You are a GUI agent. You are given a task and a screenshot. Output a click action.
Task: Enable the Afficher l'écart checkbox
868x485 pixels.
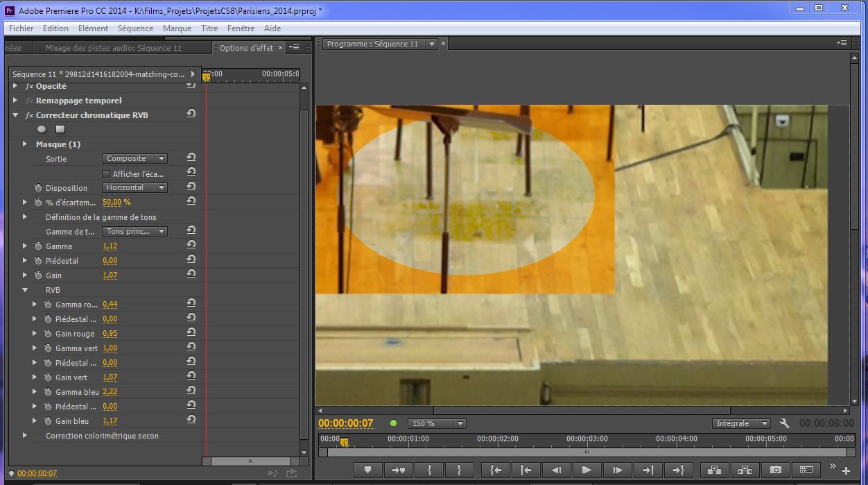coord(106,173)
